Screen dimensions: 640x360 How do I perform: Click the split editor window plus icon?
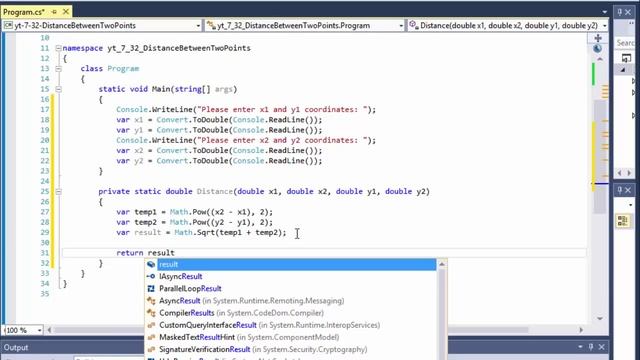tap(598, 38)
